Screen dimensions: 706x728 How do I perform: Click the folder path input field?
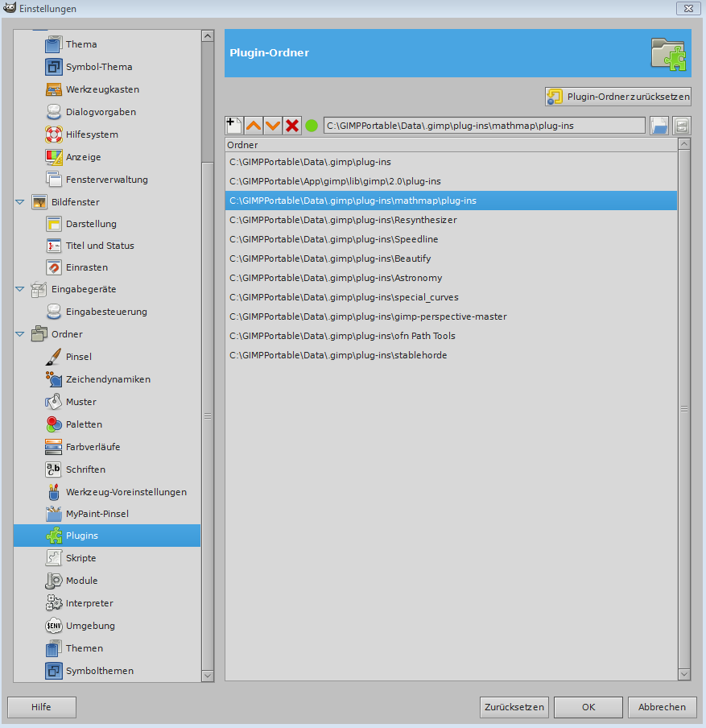(483, 126)
